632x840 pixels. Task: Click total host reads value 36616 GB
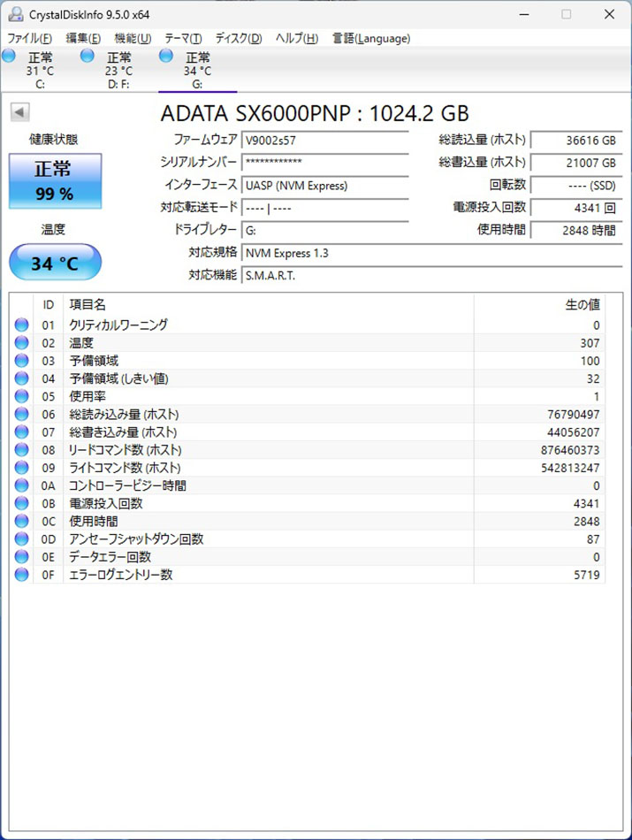577,141
